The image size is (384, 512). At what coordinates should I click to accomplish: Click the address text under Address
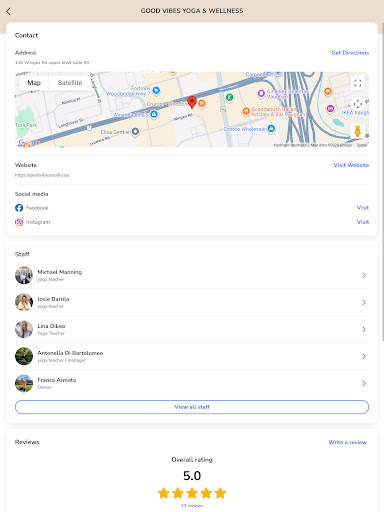click(52, 63)
